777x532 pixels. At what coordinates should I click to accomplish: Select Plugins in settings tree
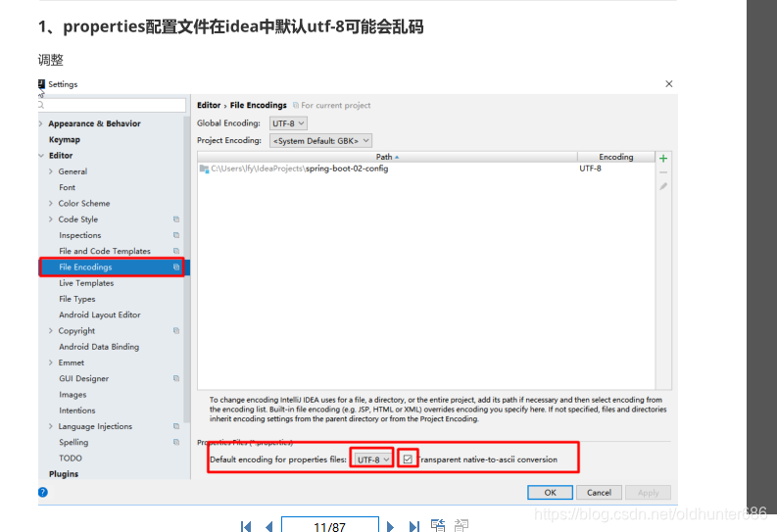point(64,474)
